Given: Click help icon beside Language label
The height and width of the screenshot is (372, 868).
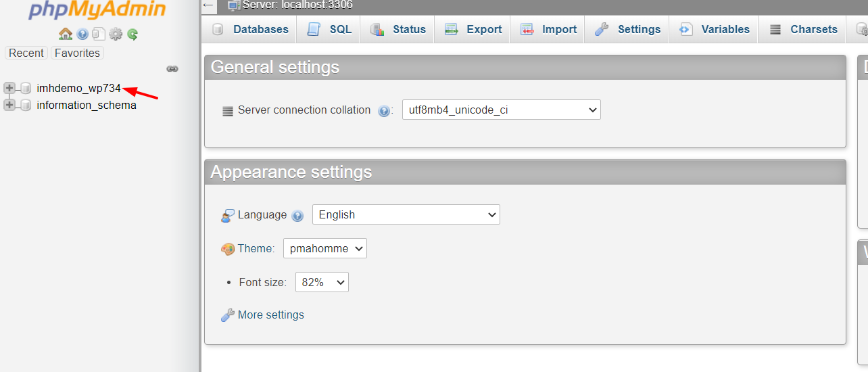Looking at the screenshot, I should coord(297,216).
